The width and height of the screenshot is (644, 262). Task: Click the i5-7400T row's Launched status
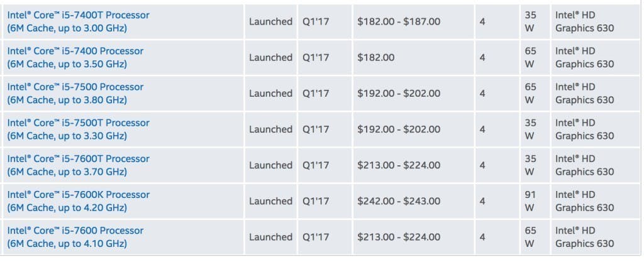tap(270, 21)
